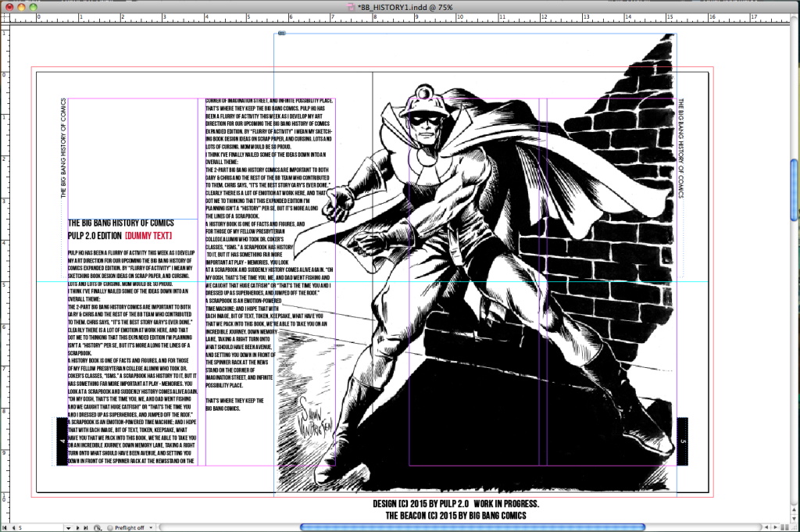
Task: Click the horizontal scrollbar thumb
Action: click(473, 527)
